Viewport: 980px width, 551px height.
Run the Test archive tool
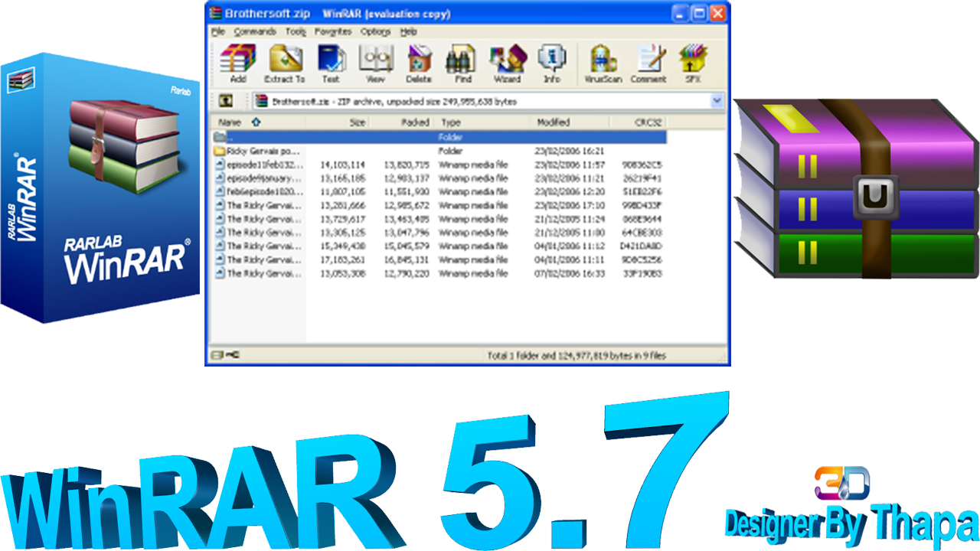(331, 63)
